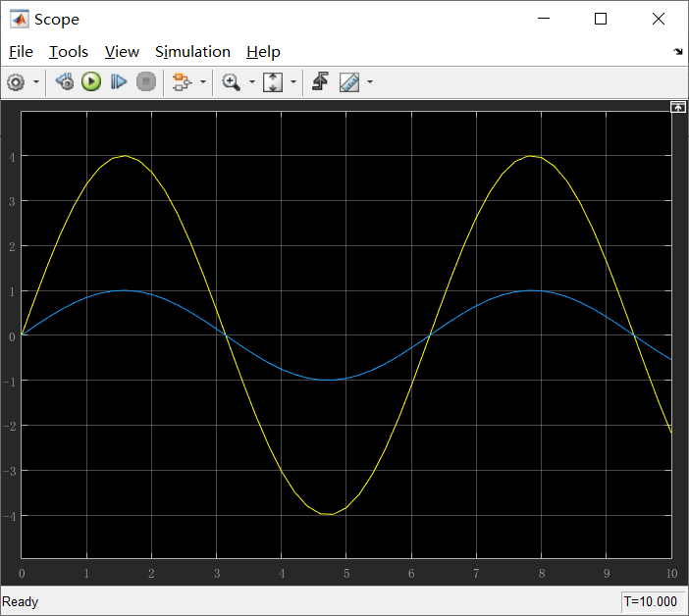Expand the Highlight Simulink Block dropdown arrow
The height and width of the screenshot is (616, 689).
point(203,82)
